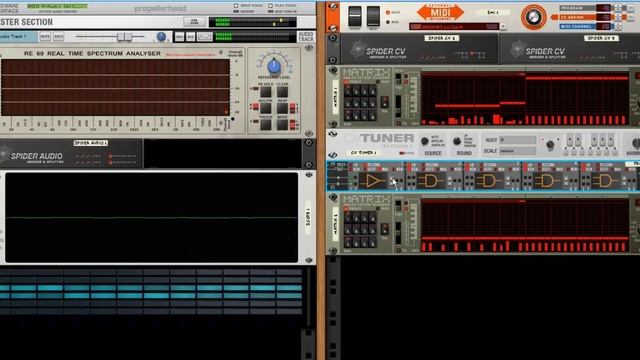The width and height of the screenshot is (640, 360).
Task: Adjust the Audio Track 1 level fader
Action: tap(124, 37)
